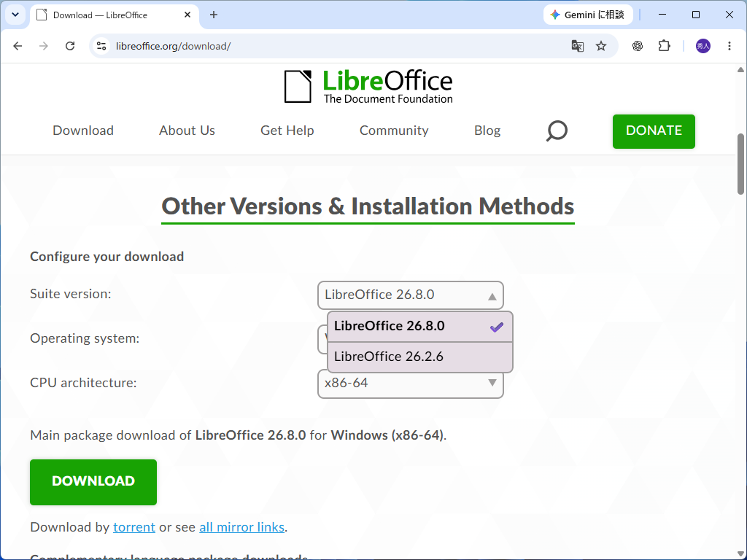Viewport: 747px width, 560px height.
Task: Open the Get Help navigation menu
Action: [x=287, y=131]
